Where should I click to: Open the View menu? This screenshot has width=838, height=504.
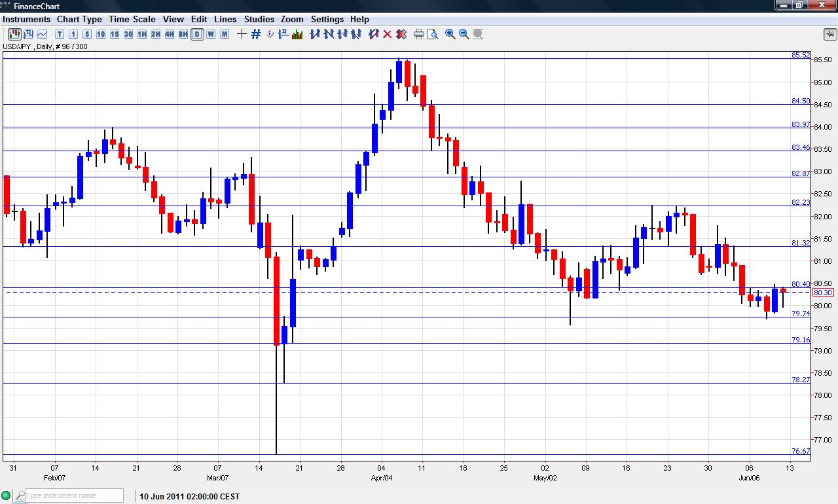173,19
